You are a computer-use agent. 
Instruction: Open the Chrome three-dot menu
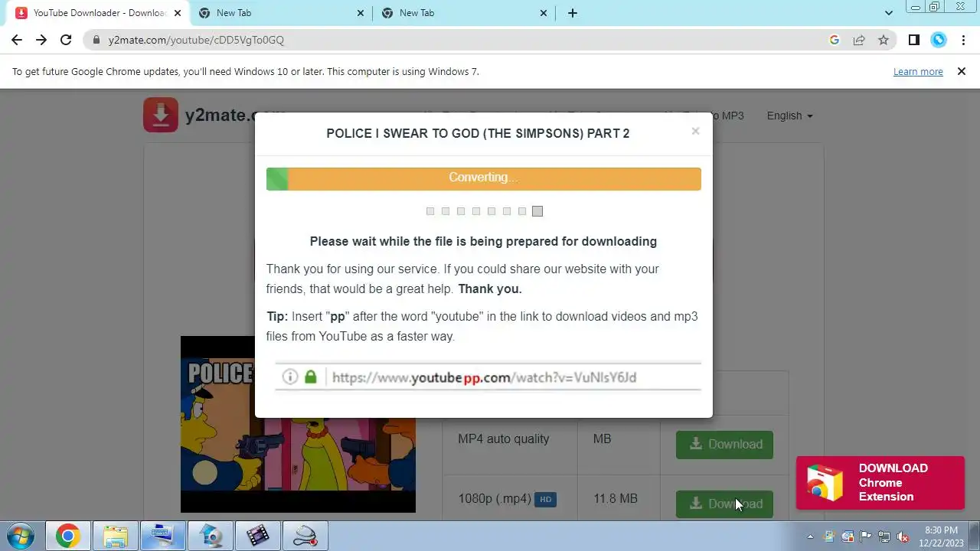(963, 40)
